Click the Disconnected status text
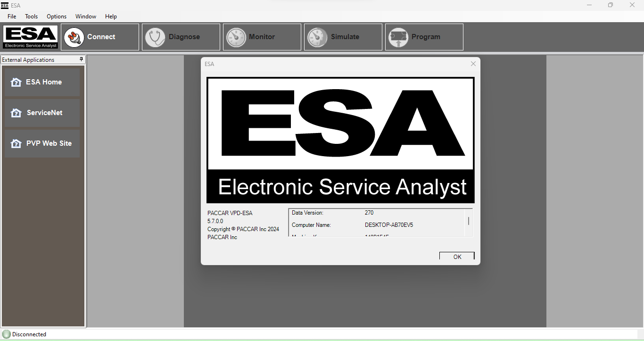The height and width of the screenshot is (341, 644). click(29, 334)
